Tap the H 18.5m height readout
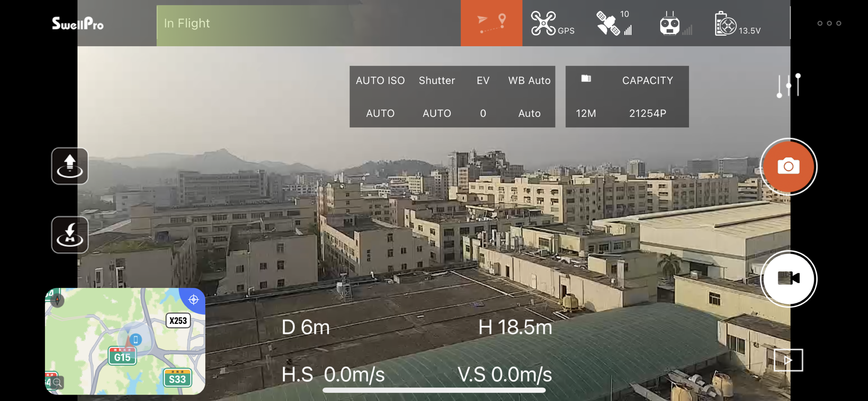This screenshot has width=868, height=401. click(515, 327)
